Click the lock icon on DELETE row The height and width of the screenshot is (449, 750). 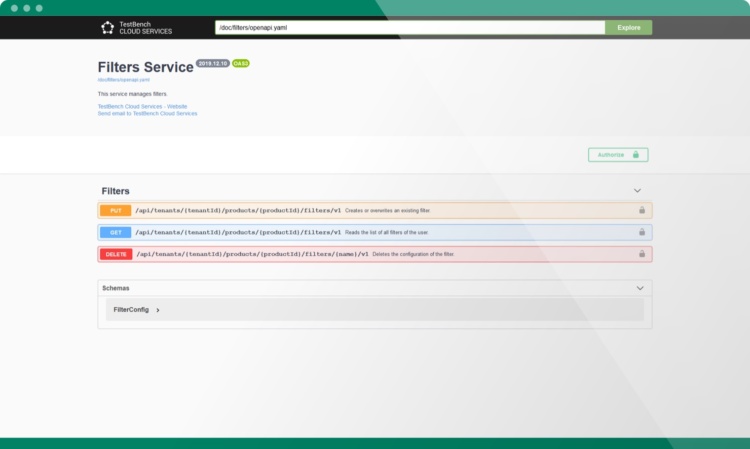pos(642,254)
